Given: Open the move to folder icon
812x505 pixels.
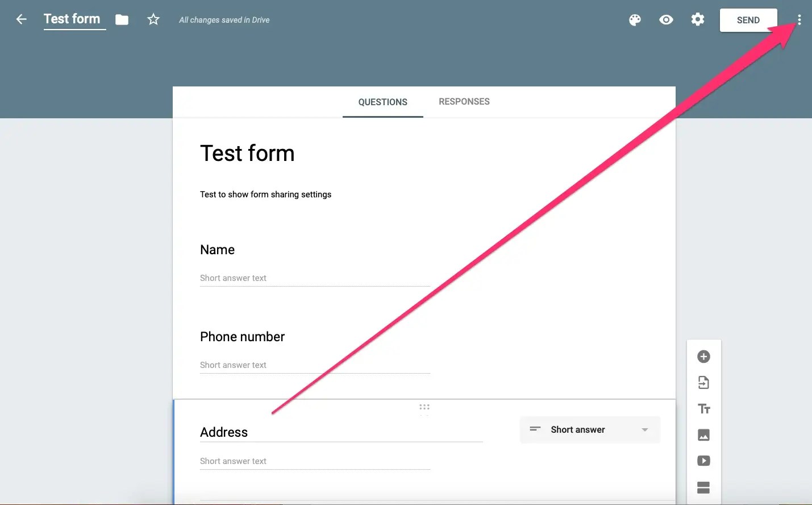Looking at the screenshot, I should (122, 20).
